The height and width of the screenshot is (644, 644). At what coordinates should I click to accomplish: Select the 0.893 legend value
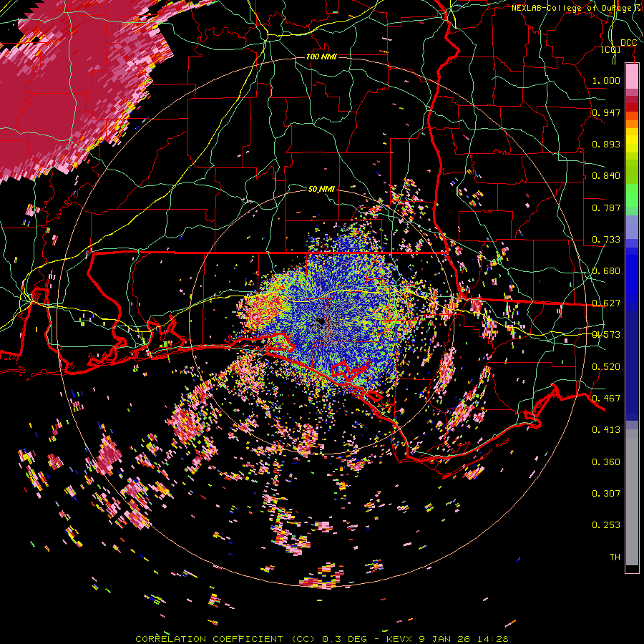(x=606, y=144)
